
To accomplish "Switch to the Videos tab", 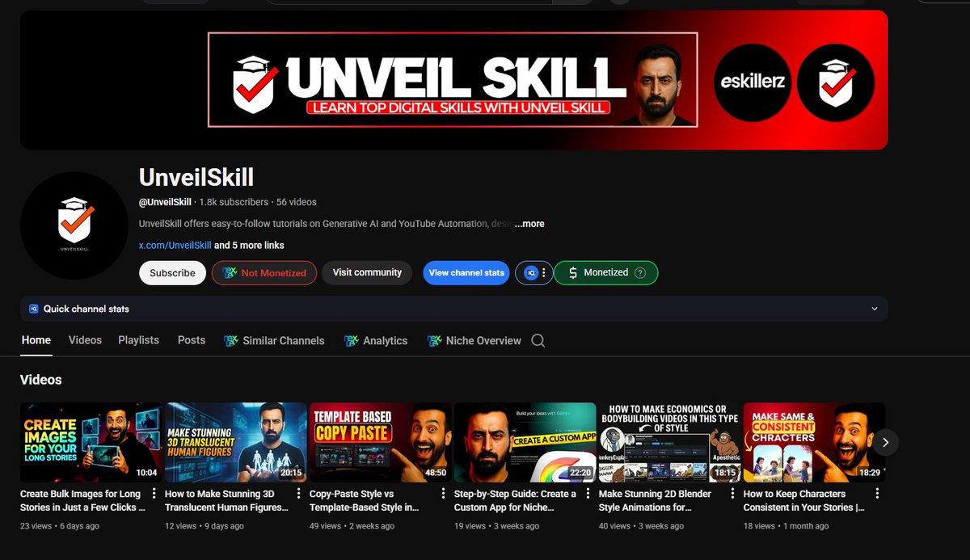I will coord(85,340).
